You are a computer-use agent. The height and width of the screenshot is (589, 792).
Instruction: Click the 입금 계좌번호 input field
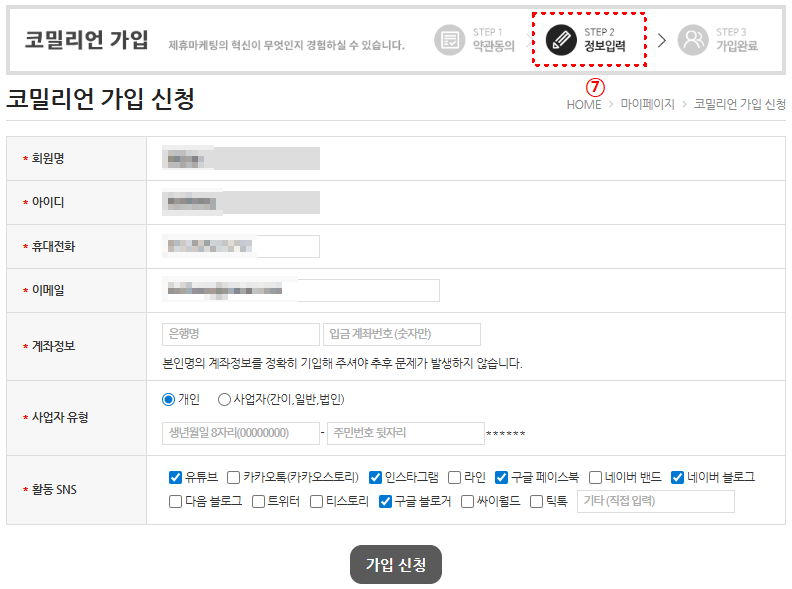pyautogui.click(x=401, y=334)
